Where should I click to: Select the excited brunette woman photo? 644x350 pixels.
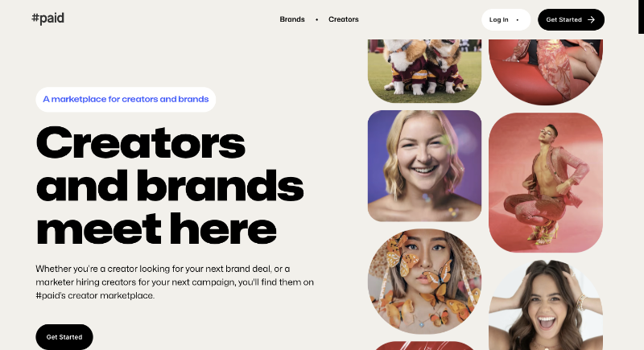[x=546, y=304]
